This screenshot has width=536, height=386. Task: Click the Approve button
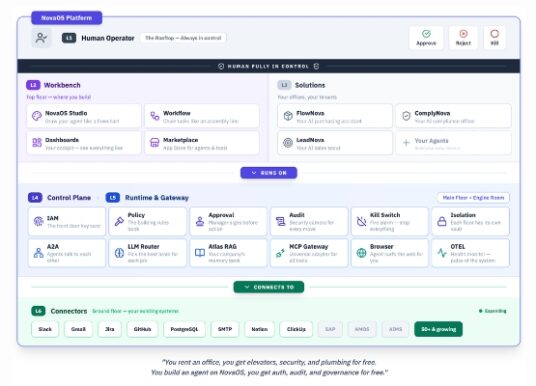[426, 38]
